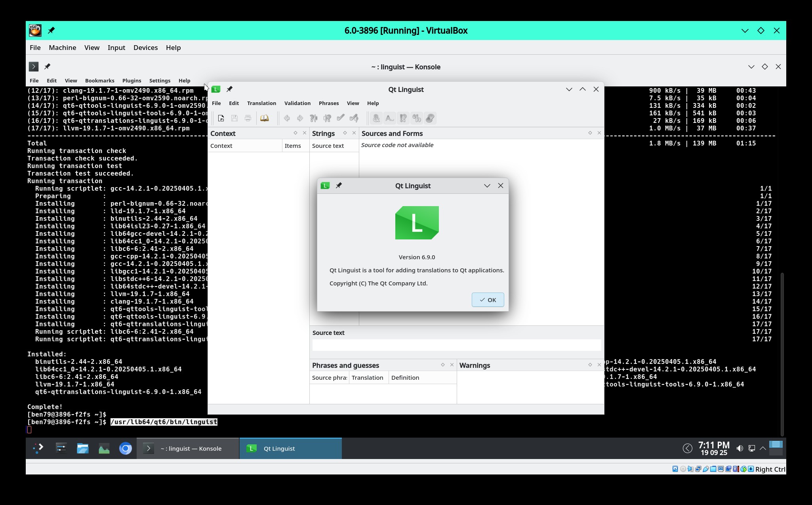Image resolution: width=812 pixels, height=505 pixels.
Task: Click the grayed Save disk icon
Action: [234, 118]
